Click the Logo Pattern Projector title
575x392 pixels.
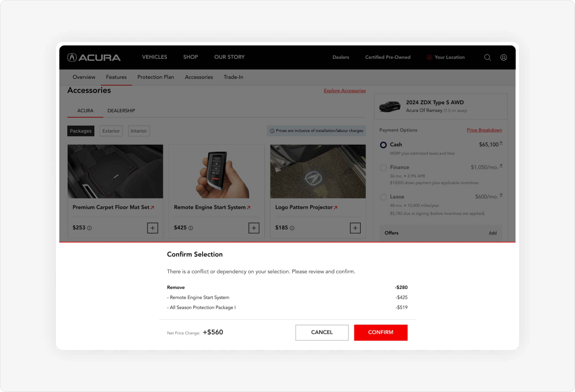(x=304, y=207)
